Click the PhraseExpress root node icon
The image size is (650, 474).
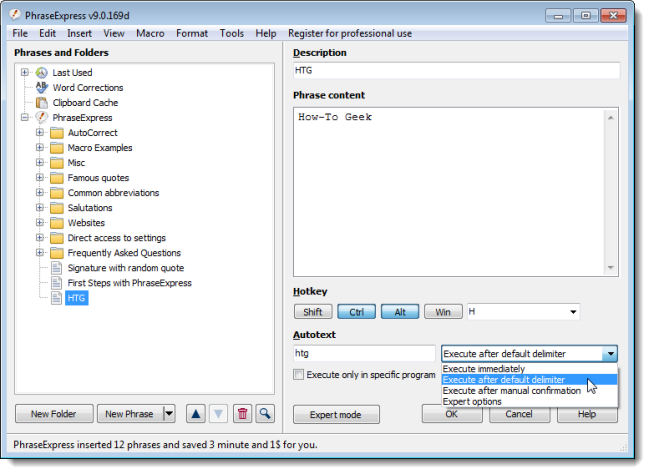(41, 118)
